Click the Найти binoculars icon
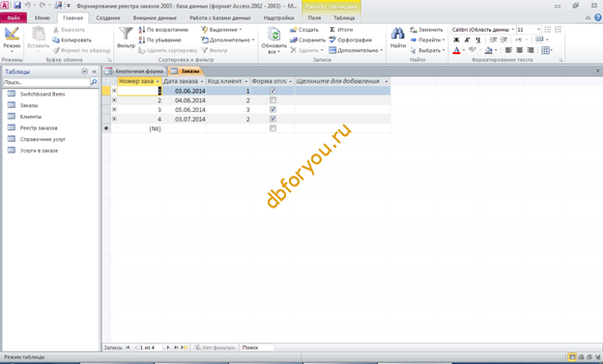This screenshot has height=364, width=603. pos(397,34)
